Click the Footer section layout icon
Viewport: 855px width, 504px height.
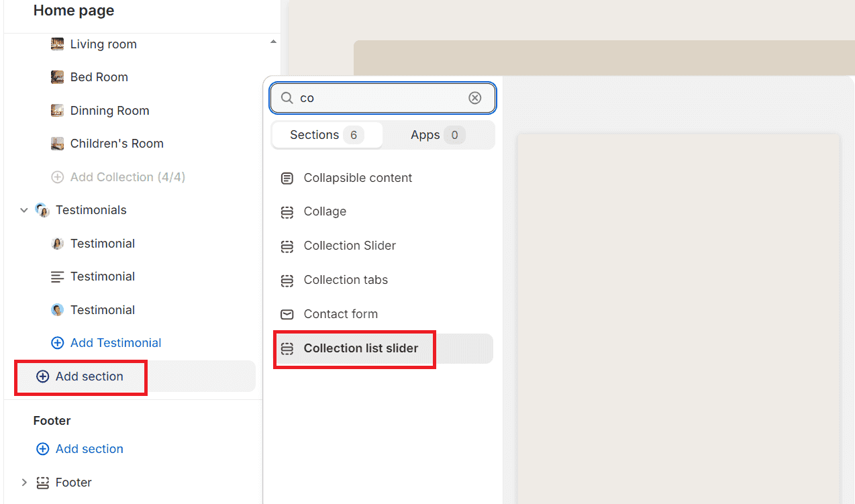[x=43, y=483]
